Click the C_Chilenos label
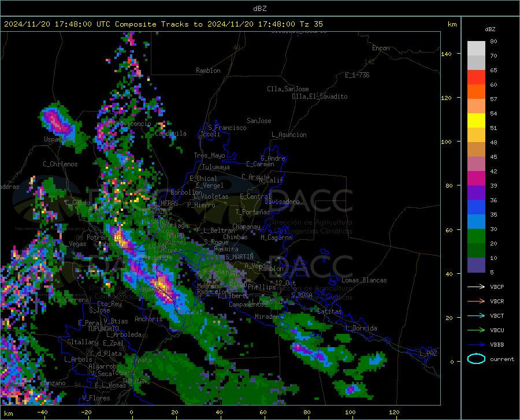 pyautogui.click(x=60, y=164)
